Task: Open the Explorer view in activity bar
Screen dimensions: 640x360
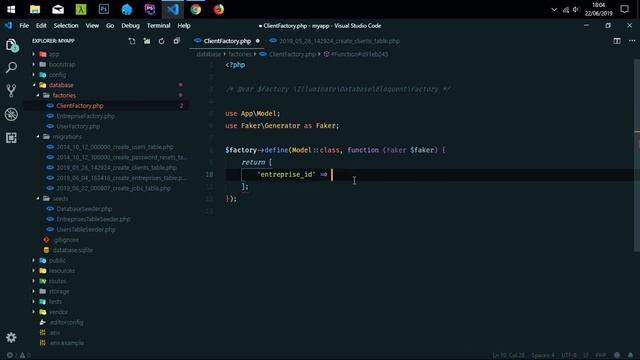Action: click(11, 45)
